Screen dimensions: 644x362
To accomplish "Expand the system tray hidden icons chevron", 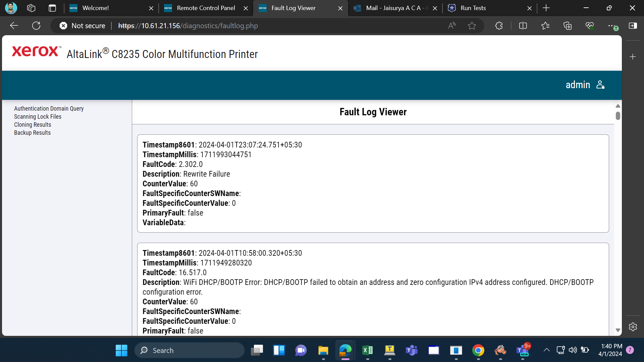I will pos(547,350).
